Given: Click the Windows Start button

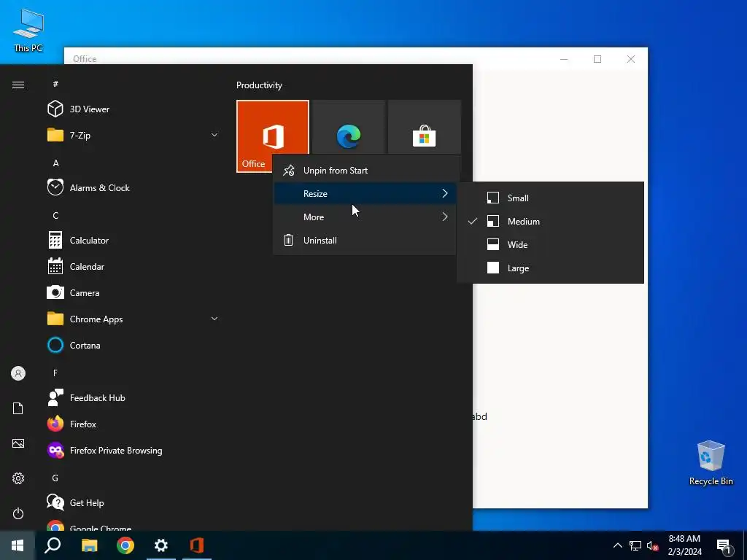Looking at the screenshot, I should [x=18, y=545].
